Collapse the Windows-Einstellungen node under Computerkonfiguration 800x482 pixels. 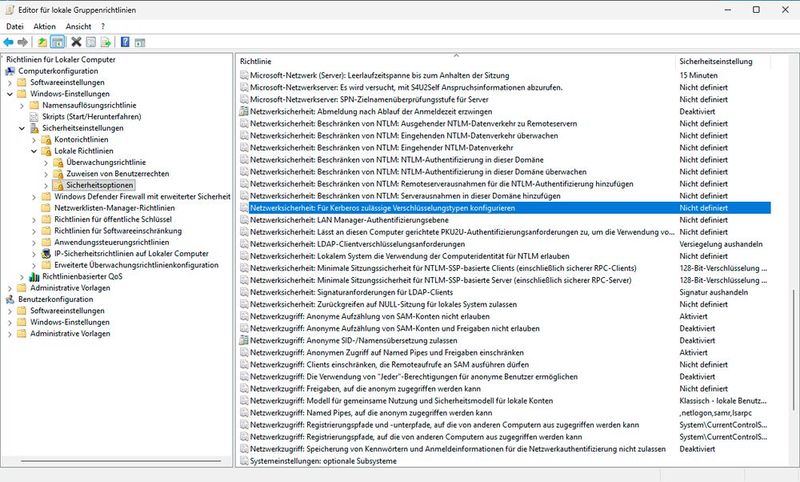(10, 94)
